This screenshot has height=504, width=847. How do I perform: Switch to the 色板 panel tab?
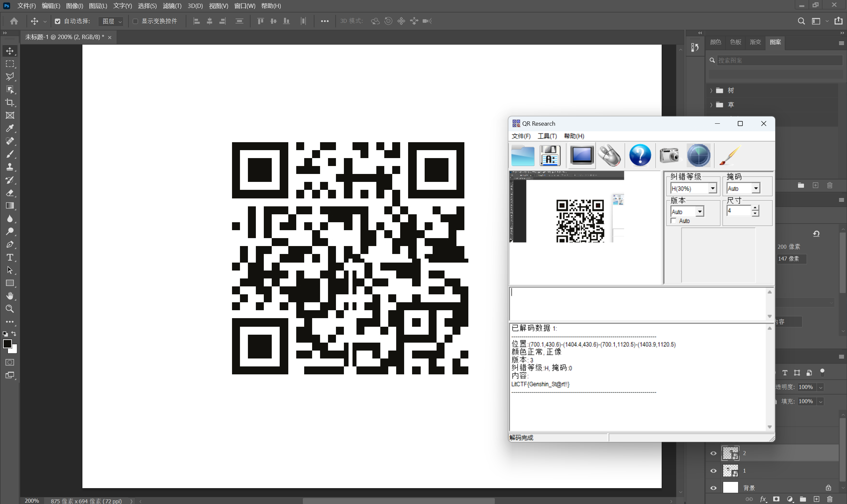coord(735,42)
